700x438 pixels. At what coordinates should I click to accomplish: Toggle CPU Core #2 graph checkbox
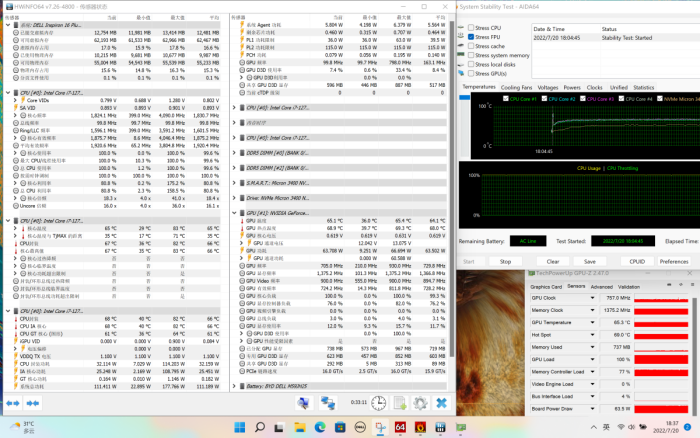(x=544, y=99)
